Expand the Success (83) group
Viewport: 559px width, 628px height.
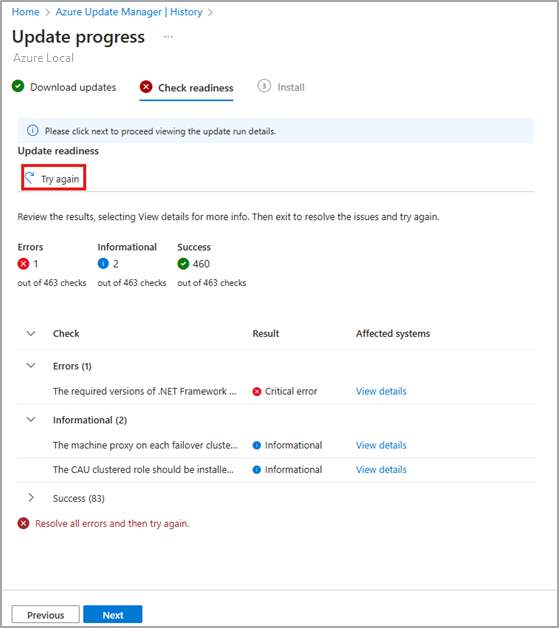coord(31,498)
